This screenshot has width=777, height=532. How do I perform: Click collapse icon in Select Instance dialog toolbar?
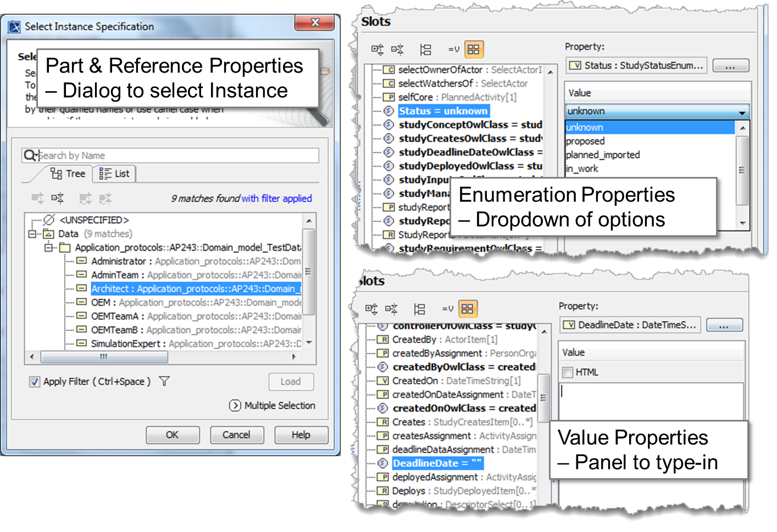click(x=58, y=198)
